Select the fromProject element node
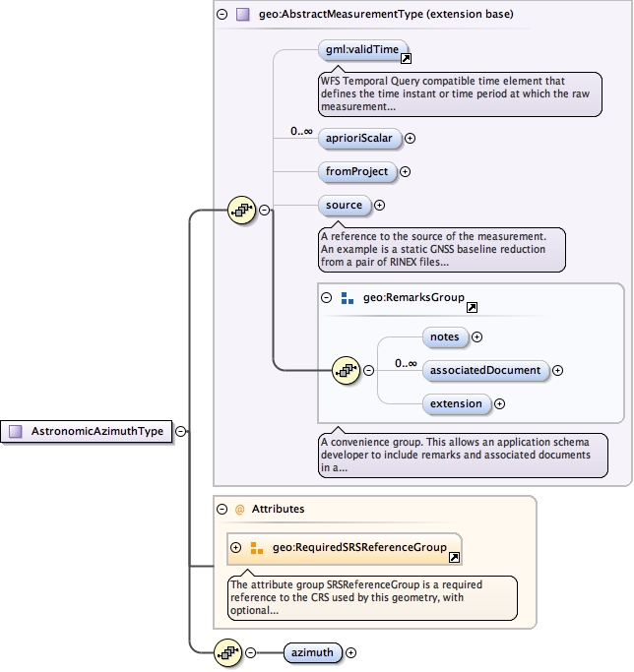The image size is (634, 672). coord(357,171)
